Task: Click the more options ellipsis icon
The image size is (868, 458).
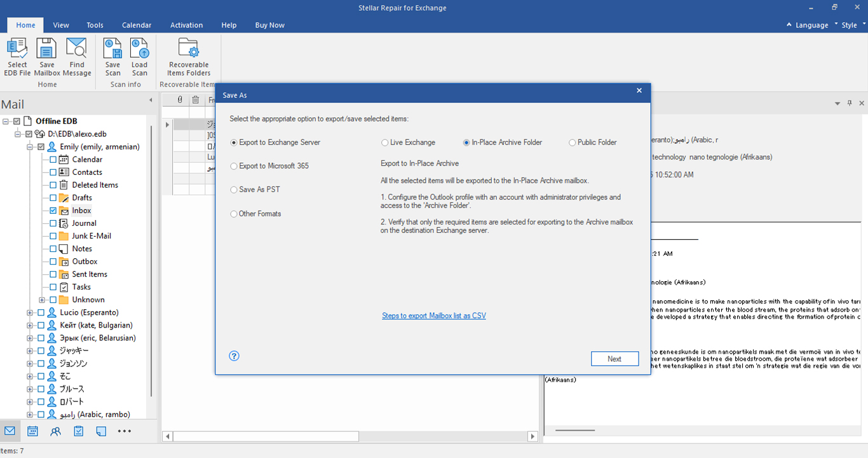Action: click(x=125, y=431)
